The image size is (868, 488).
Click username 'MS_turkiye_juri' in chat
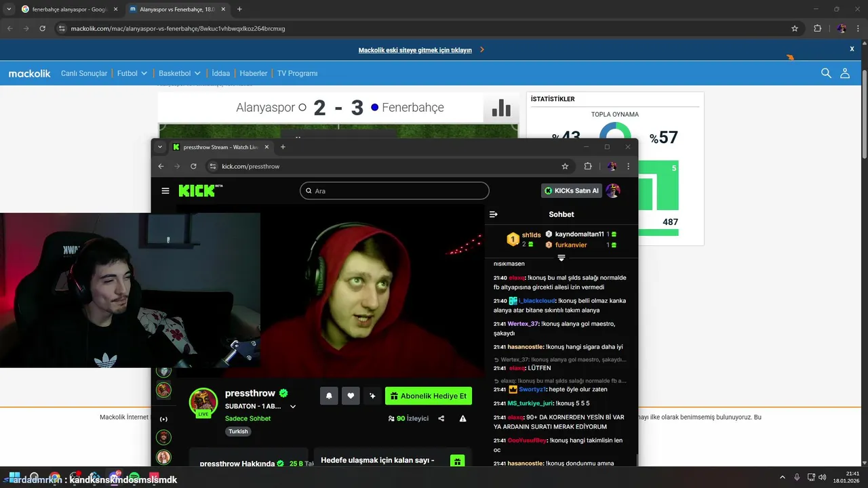[531, 403]
